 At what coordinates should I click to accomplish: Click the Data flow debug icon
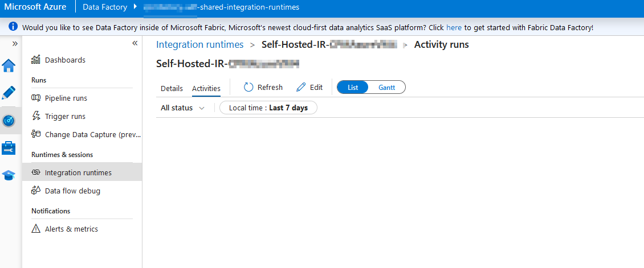click(36, 191)
